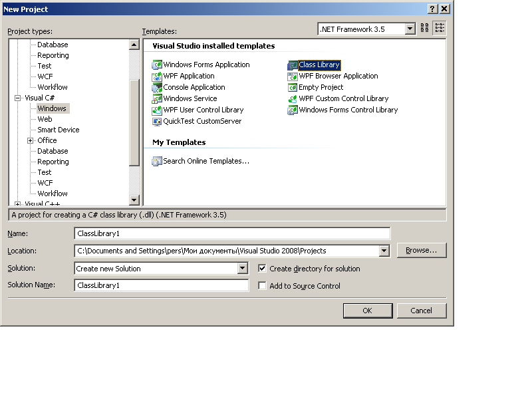Select Database at top of tree
The height and width of the screenshot is (399, 532).
coord(53,45)
